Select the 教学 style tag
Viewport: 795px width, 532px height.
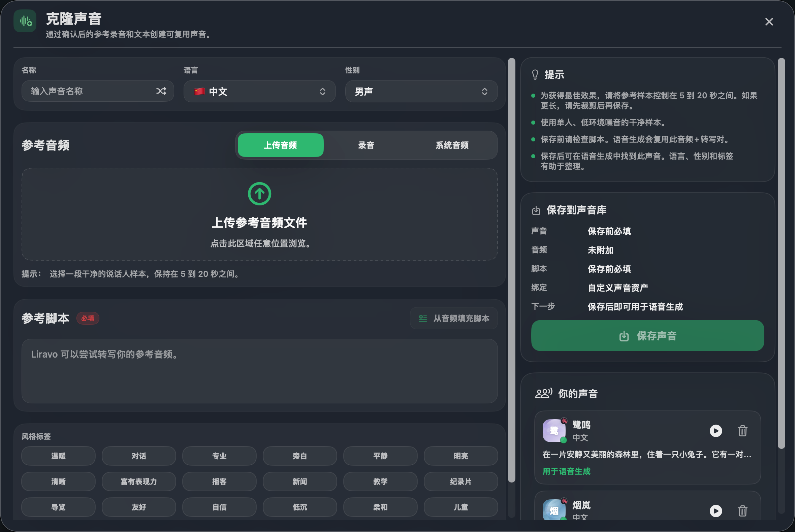point(380,481)
